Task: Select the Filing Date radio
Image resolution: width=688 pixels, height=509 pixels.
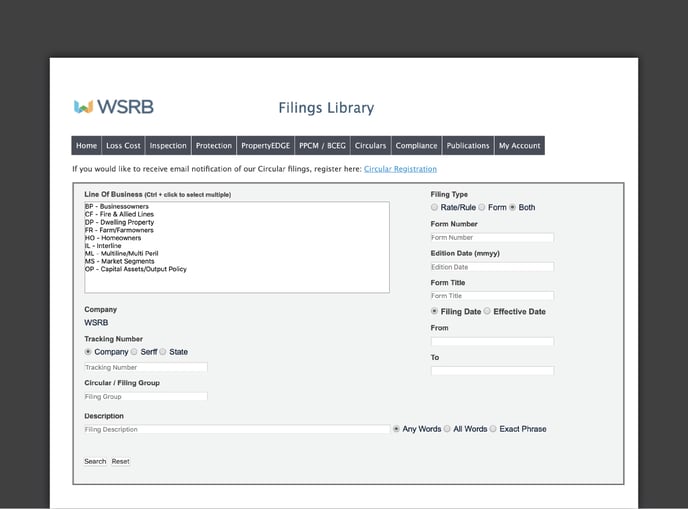Action: [x=434, y=311]
